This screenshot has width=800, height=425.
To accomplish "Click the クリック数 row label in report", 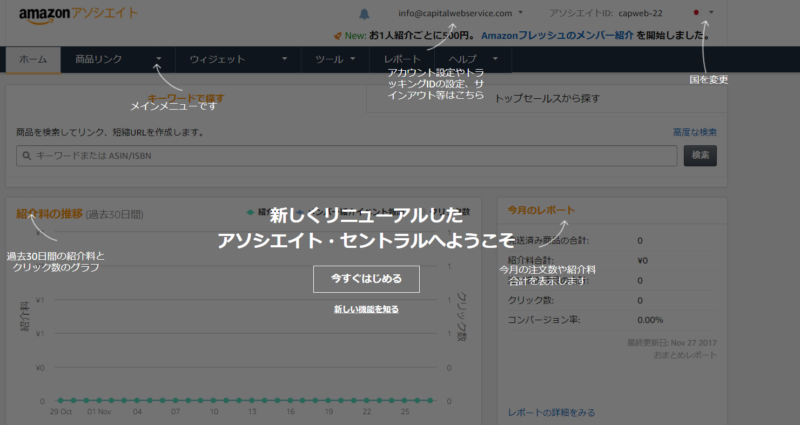I will click(531, 301).
